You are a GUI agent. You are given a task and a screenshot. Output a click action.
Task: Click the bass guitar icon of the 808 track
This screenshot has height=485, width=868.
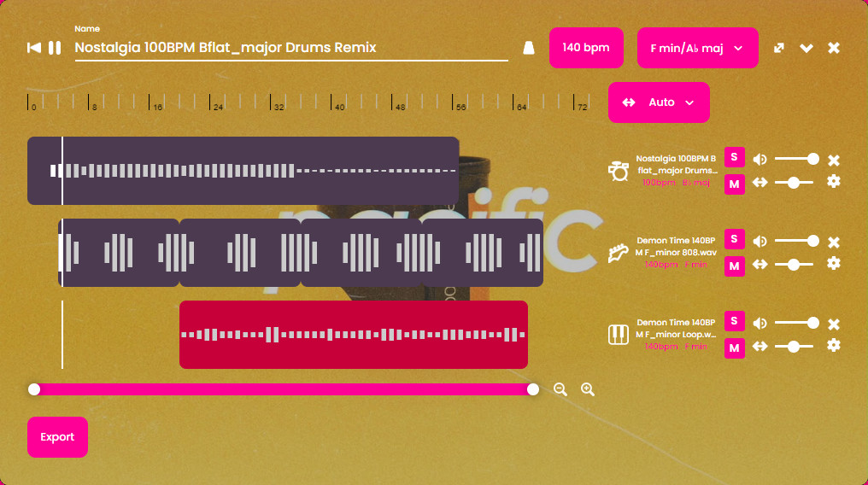tap(618, 253)
